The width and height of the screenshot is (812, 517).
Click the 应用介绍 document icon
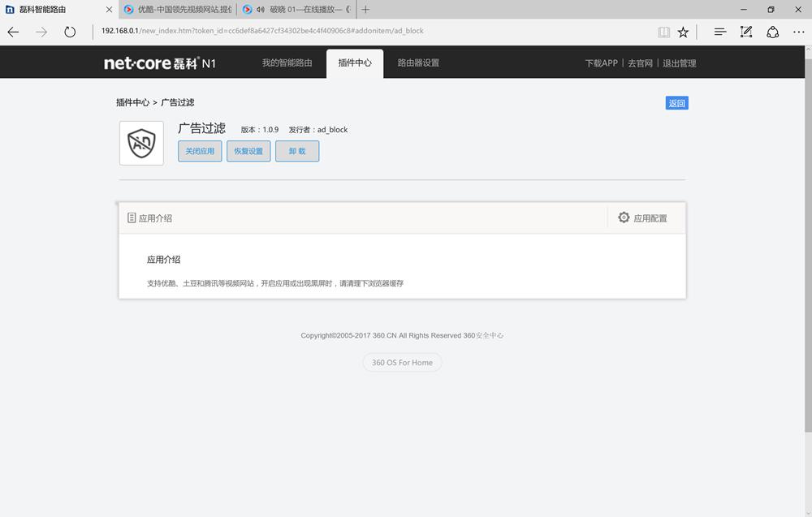pos(132,218)
